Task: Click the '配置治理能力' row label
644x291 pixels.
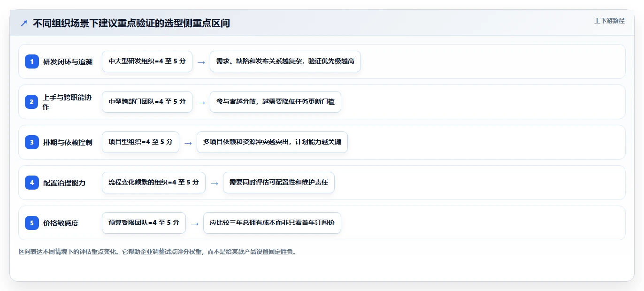Action: (64, 183)
